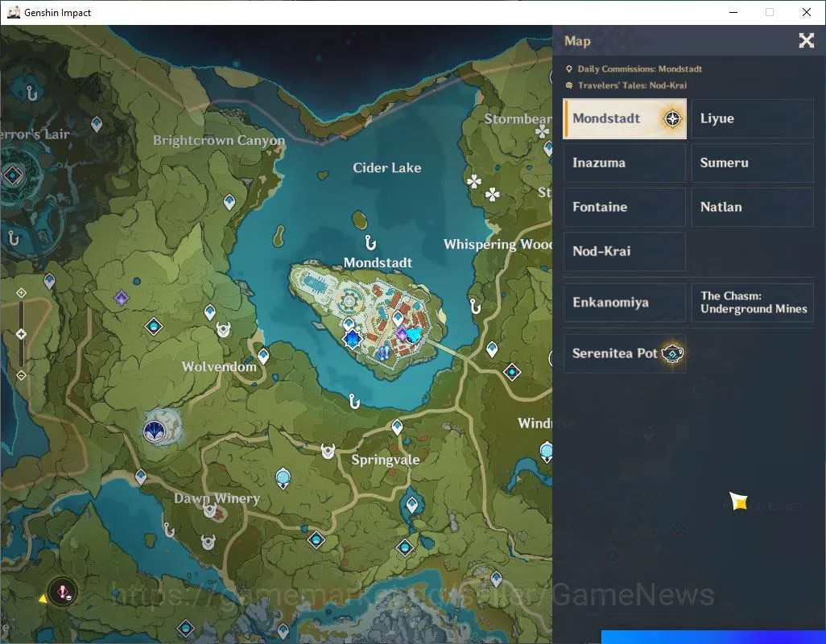Open the Nod-Krai region map
This screenshot has width=826, height=644.
coord(624,251)
